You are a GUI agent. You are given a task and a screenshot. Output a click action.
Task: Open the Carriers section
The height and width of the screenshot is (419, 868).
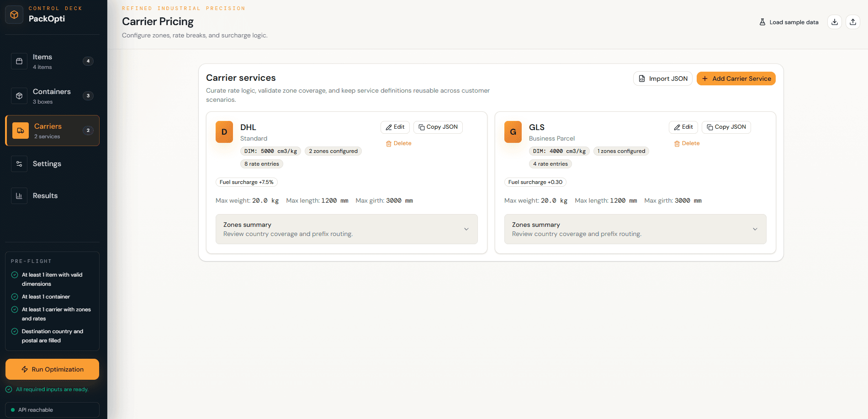pos(52,131)
